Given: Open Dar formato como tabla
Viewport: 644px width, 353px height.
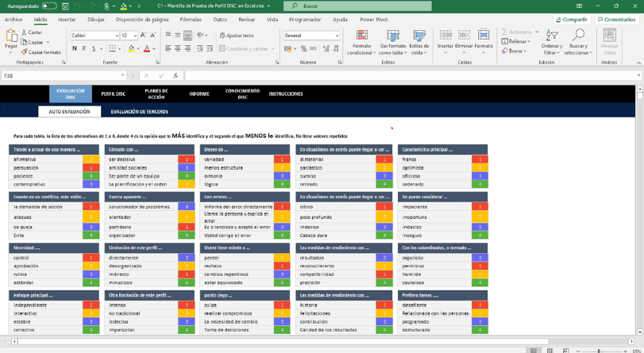Looking at the screenshot, I should (x=393, y=42).
